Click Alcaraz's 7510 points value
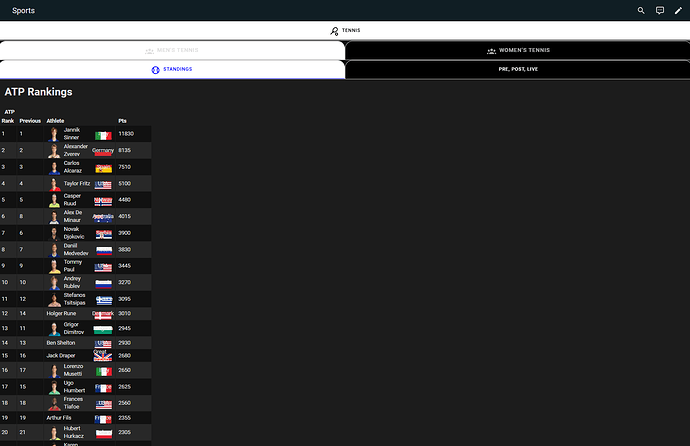The width and height of the screenshot is (690, 446). [x=125, y=167]
